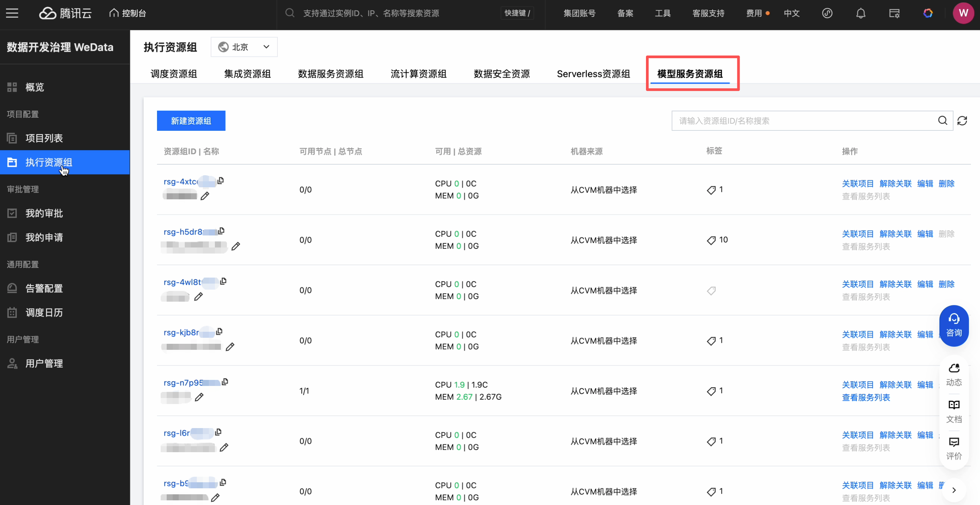Viewport: 980px width, 505px height.
Task: Expand the right-side floating panel chevron
Action: click(x=954, y=490)
